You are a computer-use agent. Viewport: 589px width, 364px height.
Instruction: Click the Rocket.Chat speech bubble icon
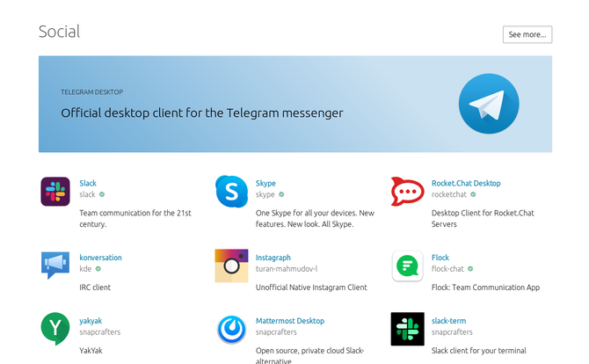[x=407, y=192]
